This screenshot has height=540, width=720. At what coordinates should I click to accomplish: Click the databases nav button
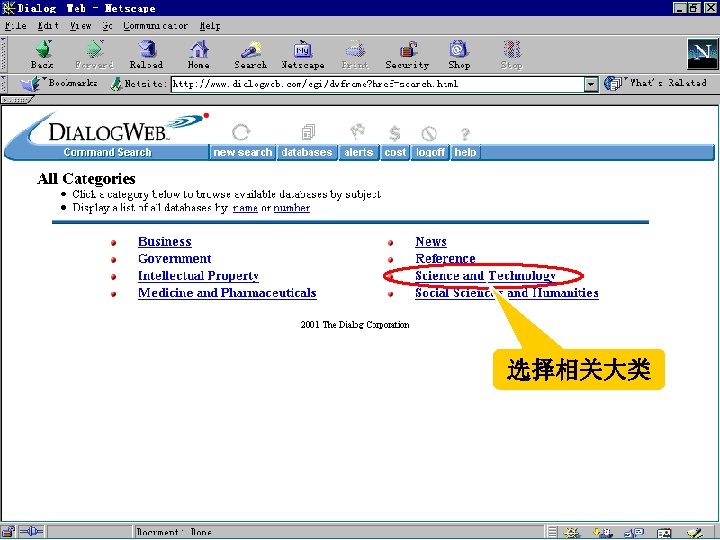307,152
